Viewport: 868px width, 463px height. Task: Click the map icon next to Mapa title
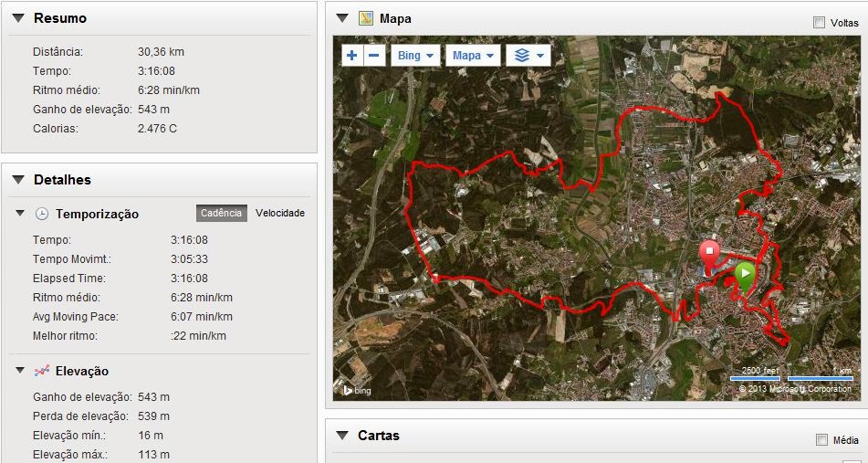click(365, 18)
